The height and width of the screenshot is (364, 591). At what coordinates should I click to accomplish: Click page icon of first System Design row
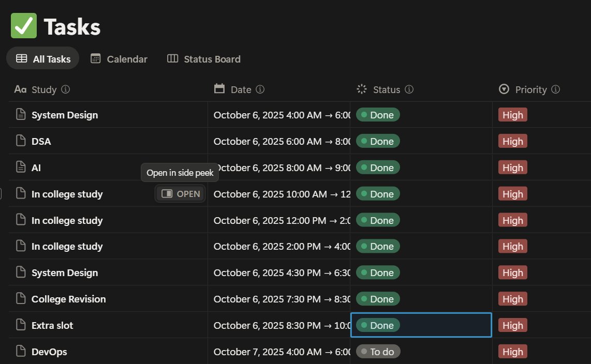[x=21, y=114]
